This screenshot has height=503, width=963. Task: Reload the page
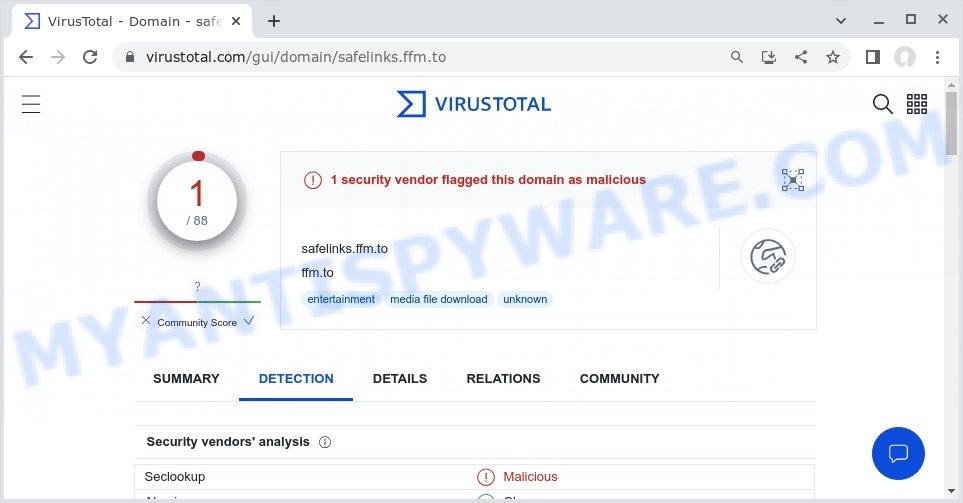(x=90, y=57)
